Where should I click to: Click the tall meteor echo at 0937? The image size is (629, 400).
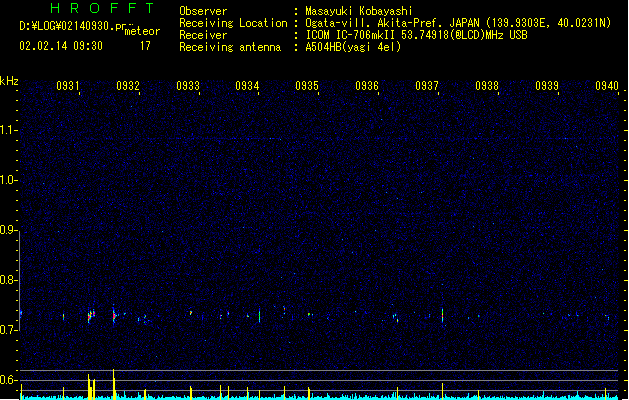(442, 316)
